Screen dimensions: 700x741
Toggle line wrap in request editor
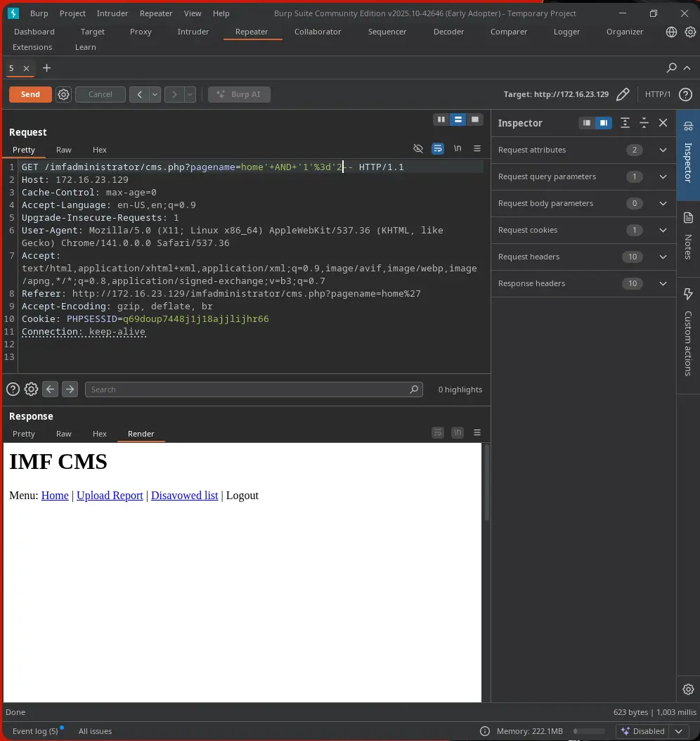click(438, 148)
